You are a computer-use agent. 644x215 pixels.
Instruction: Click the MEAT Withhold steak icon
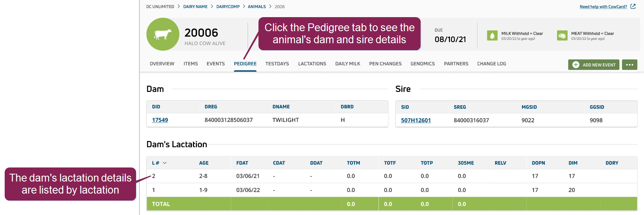point(562,35)
